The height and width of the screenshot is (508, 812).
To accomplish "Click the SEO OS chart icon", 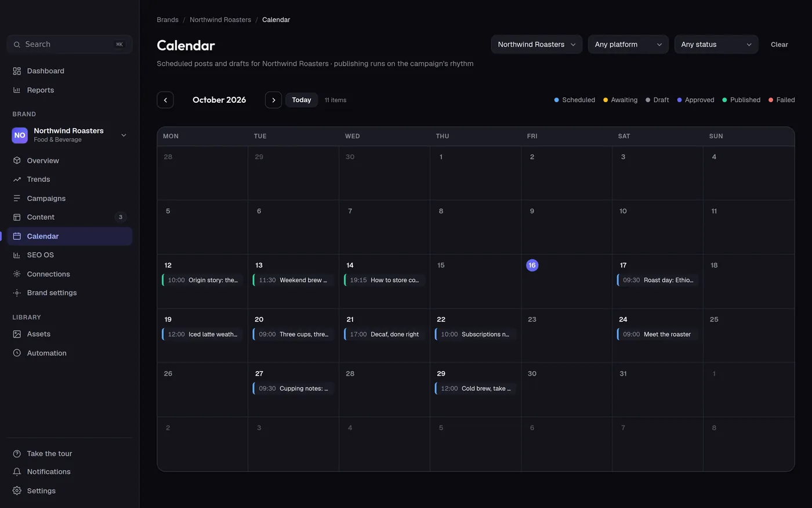I will pos(17,255).
